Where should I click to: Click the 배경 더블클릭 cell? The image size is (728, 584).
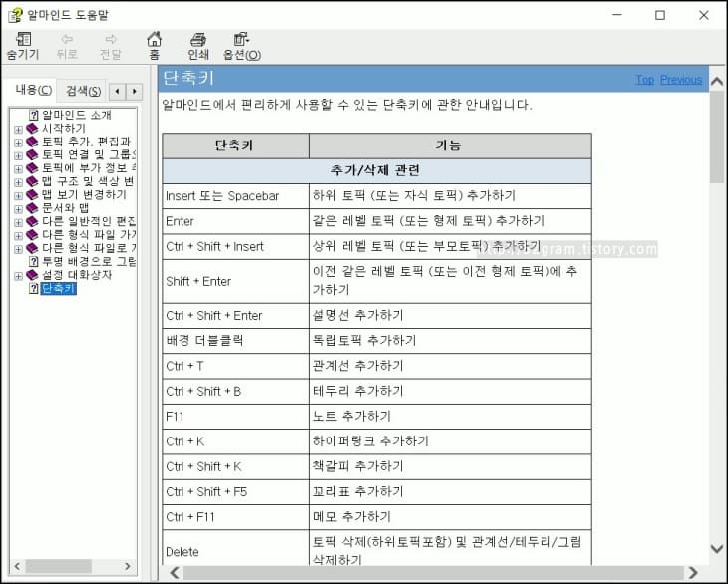click(236, 341)
